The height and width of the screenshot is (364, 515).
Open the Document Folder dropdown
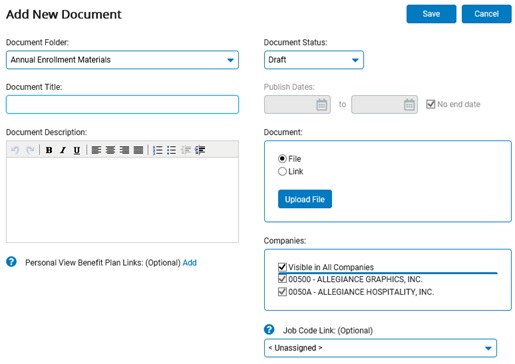coord(122,60)
